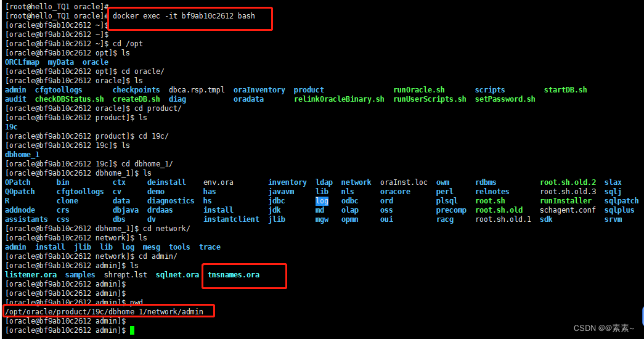Click the sqlpatch directory entry

(x=621, y=201)
